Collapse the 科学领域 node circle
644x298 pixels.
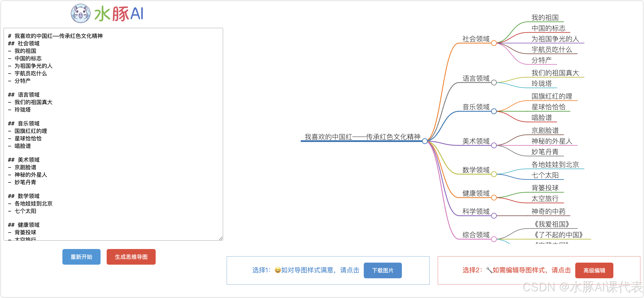coord(494,216)
